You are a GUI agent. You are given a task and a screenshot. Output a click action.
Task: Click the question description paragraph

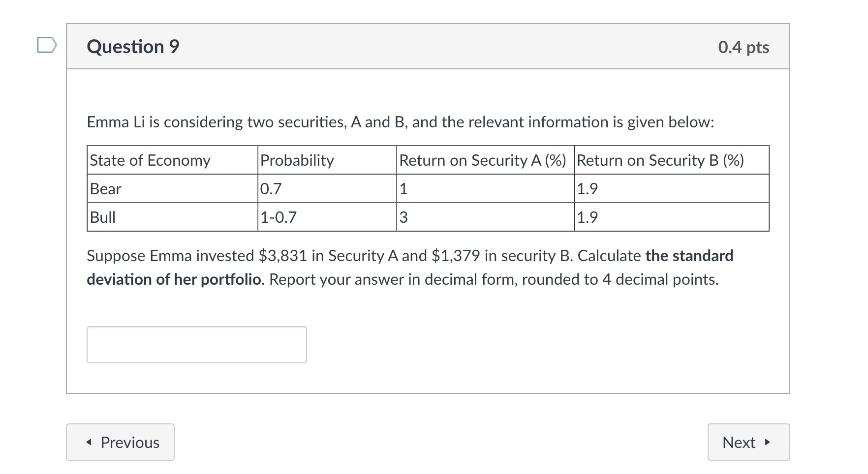(x=400, y=122)
